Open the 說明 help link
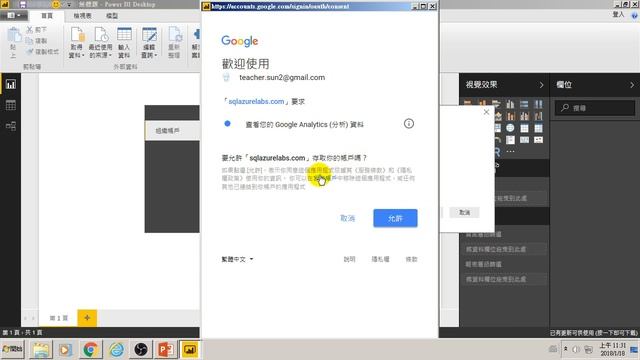Image resolution: width=640 pixels, height=360 pixels. point(349,259)
